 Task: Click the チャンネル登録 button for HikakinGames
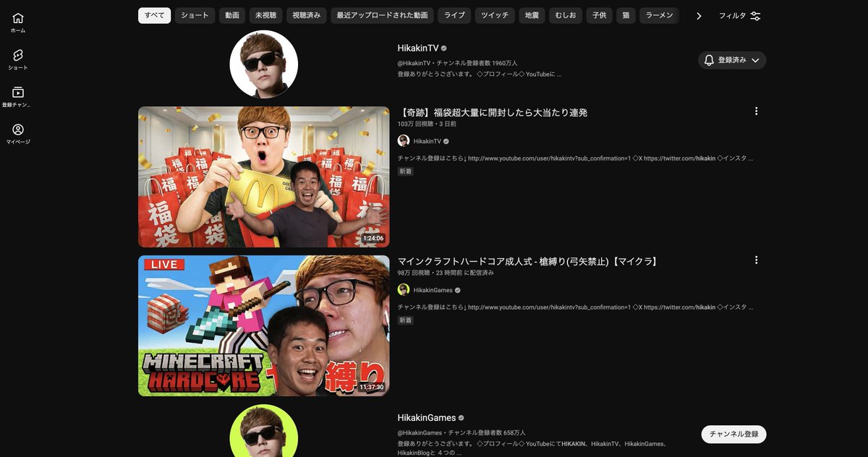point(733,435)
